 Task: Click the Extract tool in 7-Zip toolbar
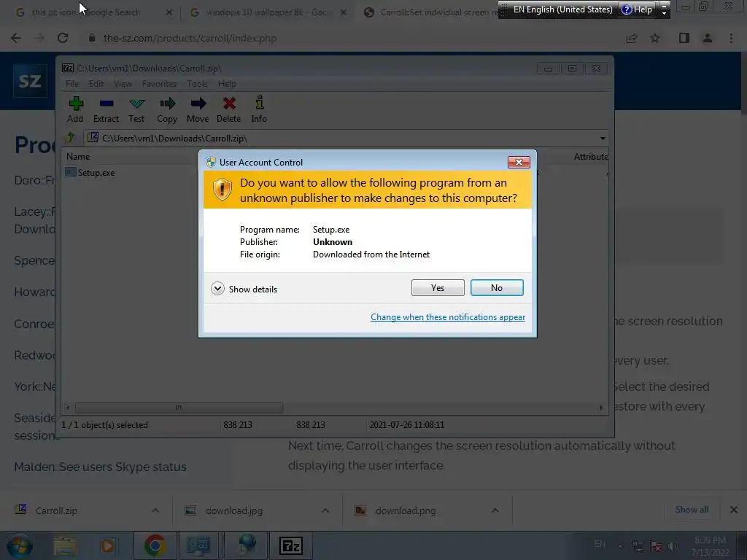106,110
